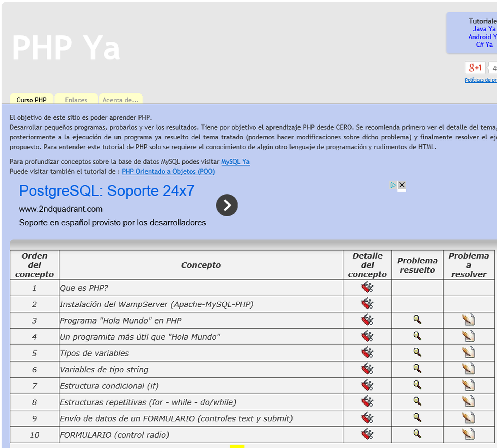Click the Google +1 button
Screen dimensions: 497x448
[475, 68]
